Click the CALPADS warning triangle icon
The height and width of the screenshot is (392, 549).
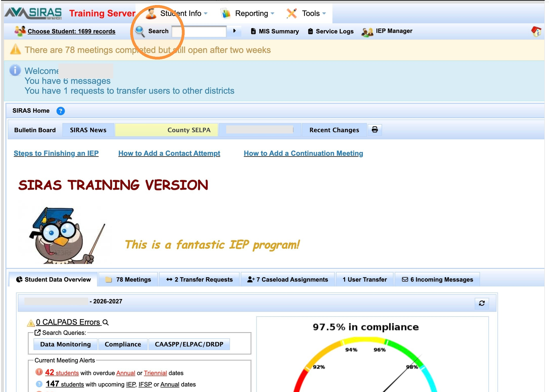pyautogui.click(x=31, y=323)
